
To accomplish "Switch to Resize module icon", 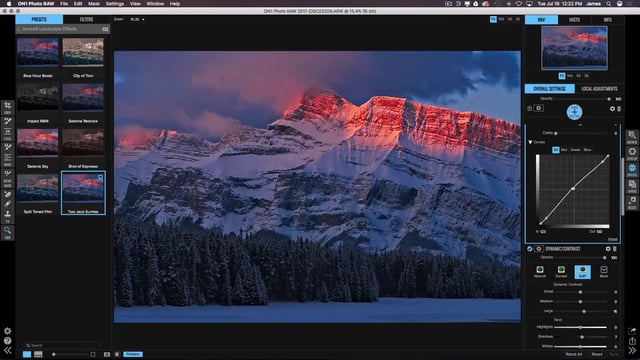I will click(x=632, y=202).
